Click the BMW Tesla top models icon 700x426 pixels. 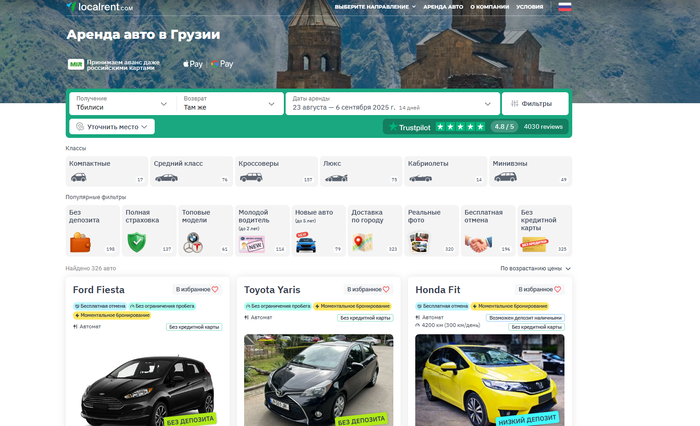pos(193,243)
